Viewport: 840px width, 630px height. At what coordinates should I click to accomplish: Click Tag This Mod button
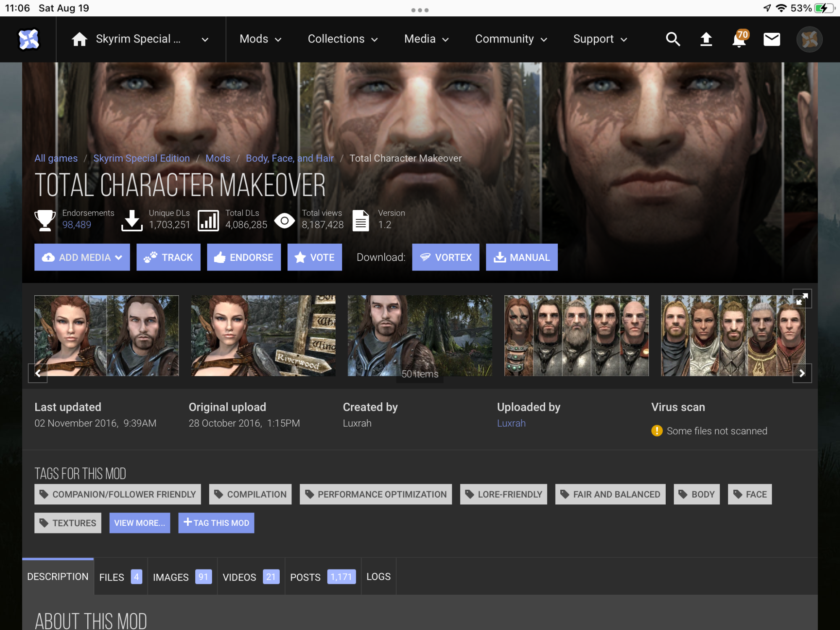pos(216,522)
